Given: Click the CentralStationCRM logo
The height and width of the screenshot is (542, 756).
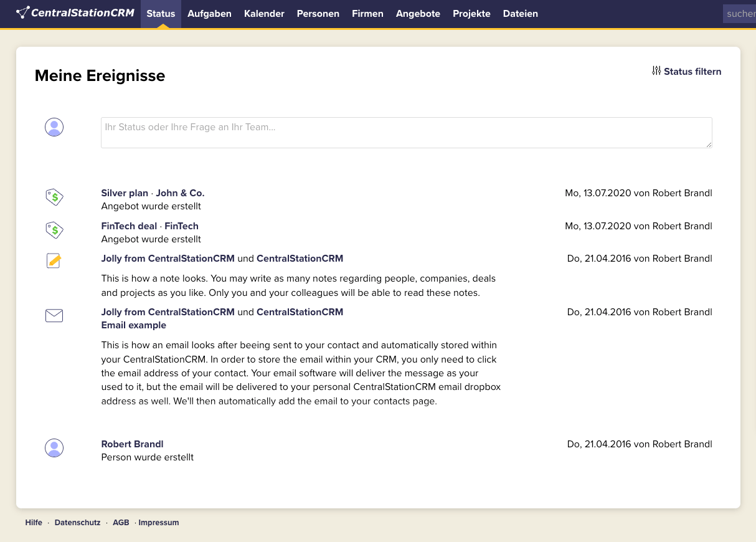Looking at the screenshot, I should pyautogui.click(x=75, y=12).
